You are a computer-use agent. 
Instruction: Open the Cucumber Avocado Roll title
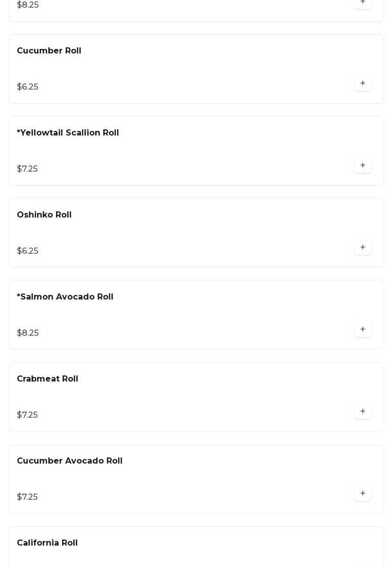pyautogui.click(x=70, y=461)
